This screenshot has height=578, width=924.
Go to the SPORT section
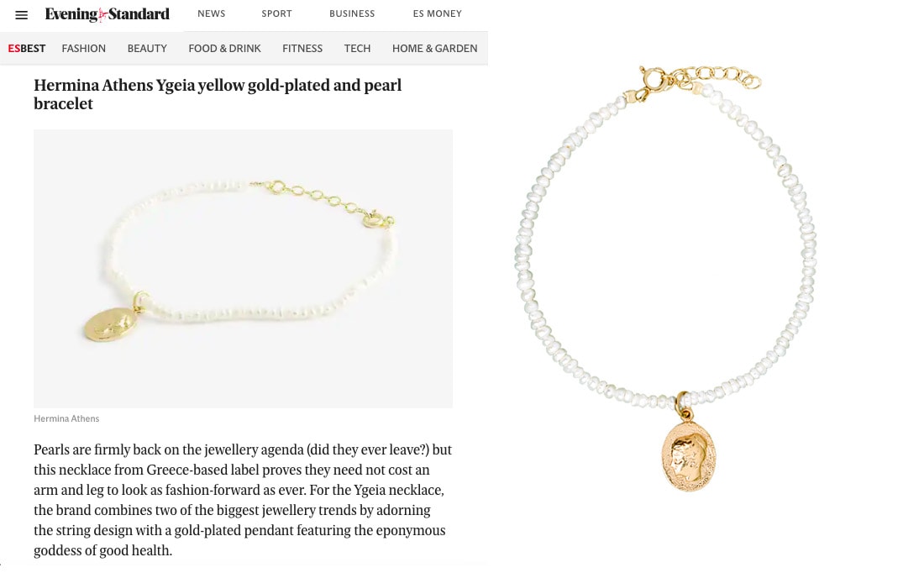pos(277,13)
